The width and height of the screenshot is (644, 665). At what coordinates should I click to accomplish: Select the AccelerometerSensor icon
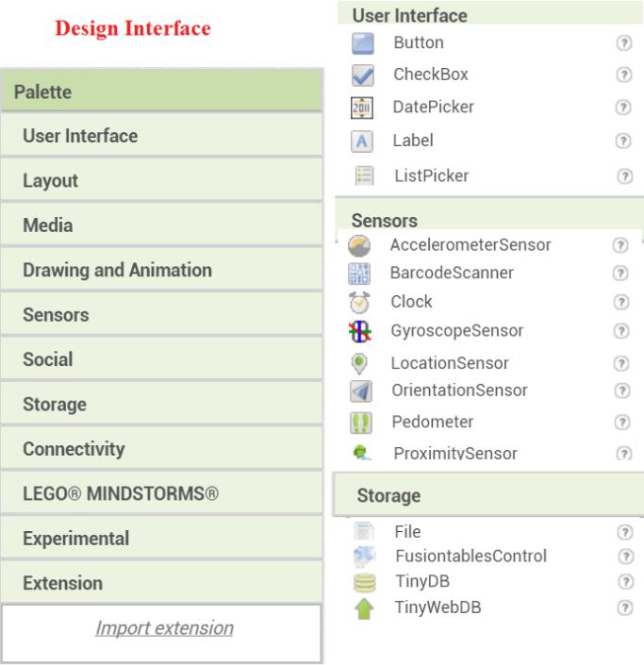point(359,246)
